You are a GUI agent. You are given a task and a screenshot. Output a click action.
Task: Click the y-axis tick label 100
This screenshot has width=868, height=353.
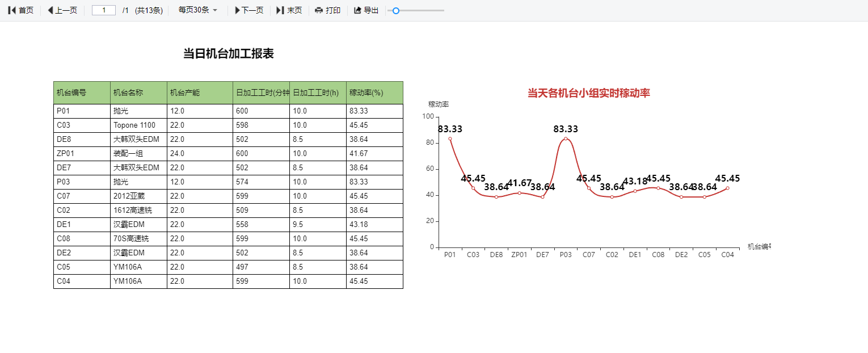click(428, 116)
